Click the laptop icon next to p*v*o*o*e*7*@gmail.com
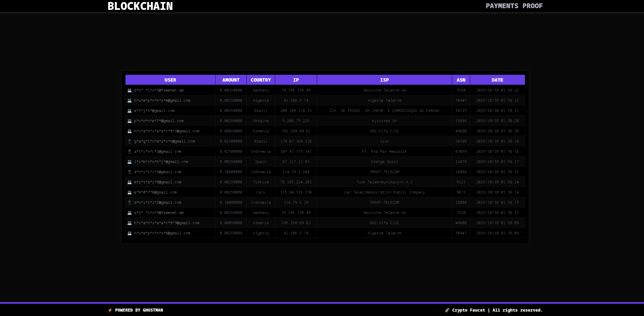 pos(129,121)
